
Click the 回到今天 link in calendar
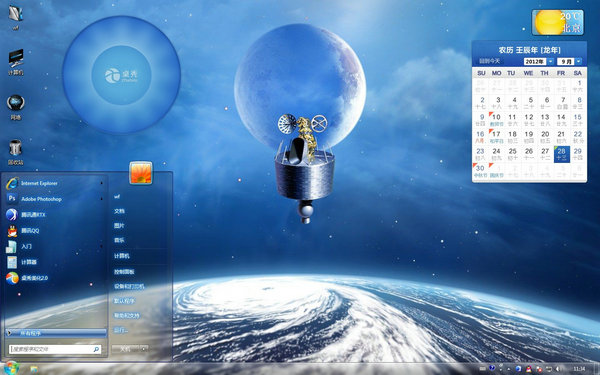489,61
